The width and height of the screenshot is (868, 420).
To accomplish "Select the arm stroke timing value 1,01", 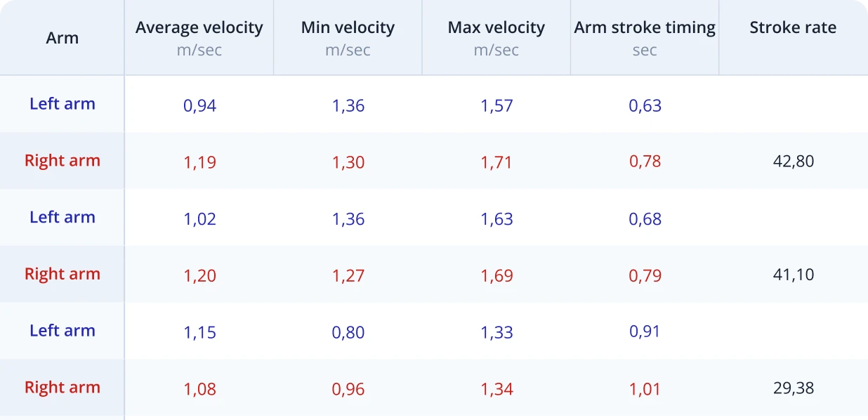I will coord(645,388).
